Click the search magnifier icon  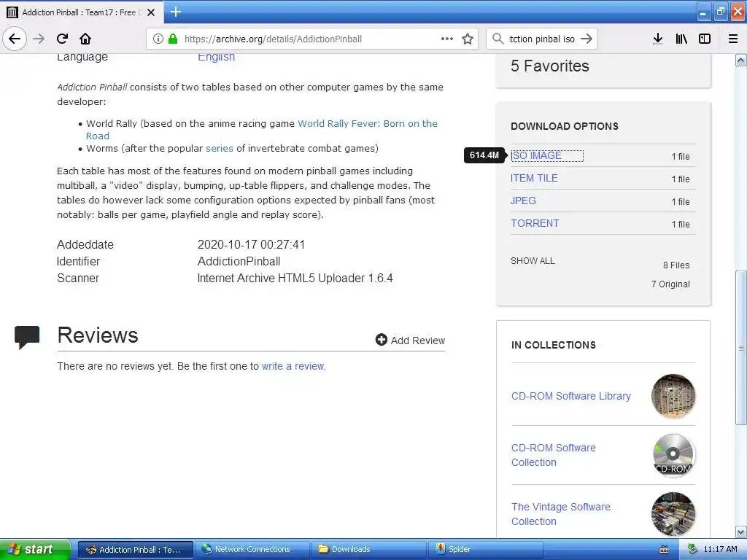point(498,39)
